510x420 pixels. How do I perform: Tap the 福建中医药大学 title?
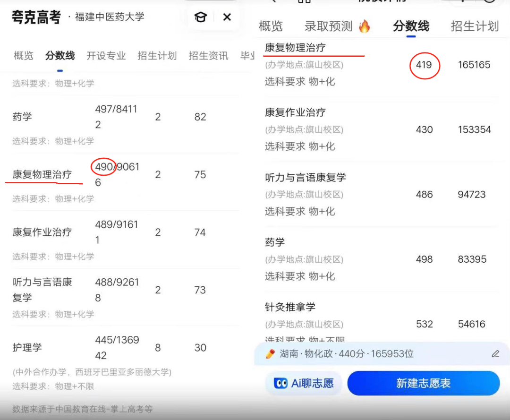tap(110, 17)
